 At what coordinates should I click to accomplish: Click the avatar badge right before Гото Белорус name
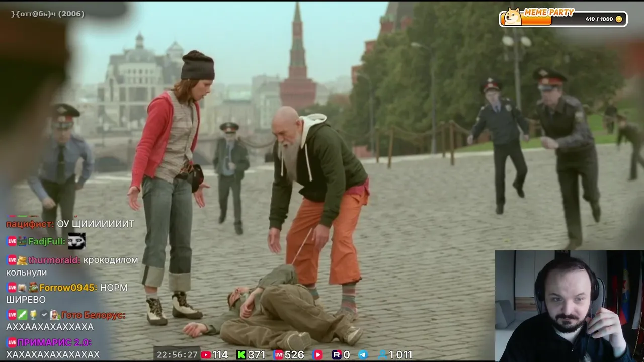(55, 315)
